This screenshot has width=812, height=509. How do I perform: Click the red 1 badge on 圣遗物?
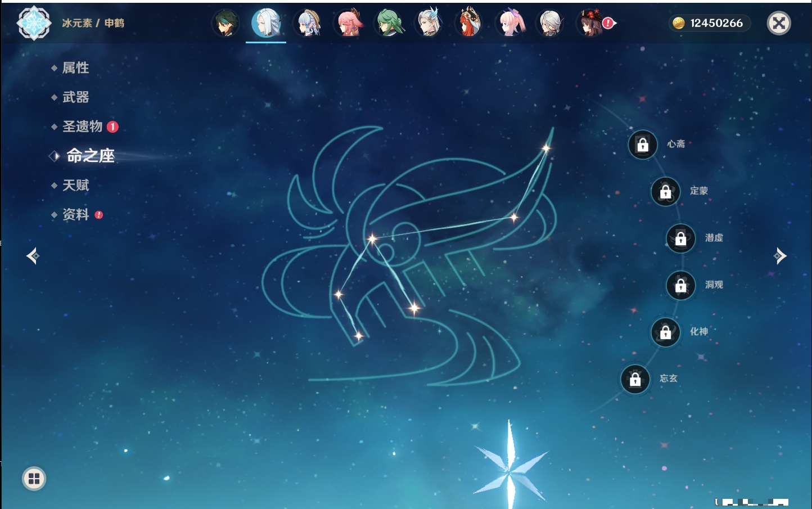(x=112, y=127)
